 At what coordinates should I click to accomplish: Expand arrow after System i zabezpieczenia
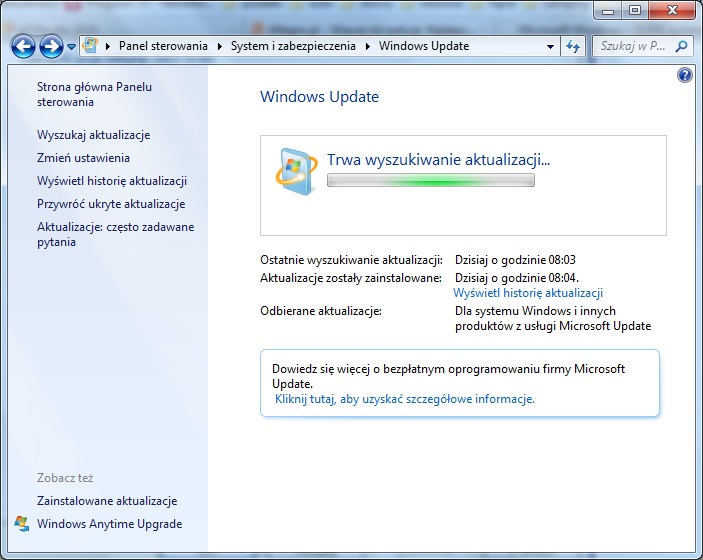click(368, 46)
